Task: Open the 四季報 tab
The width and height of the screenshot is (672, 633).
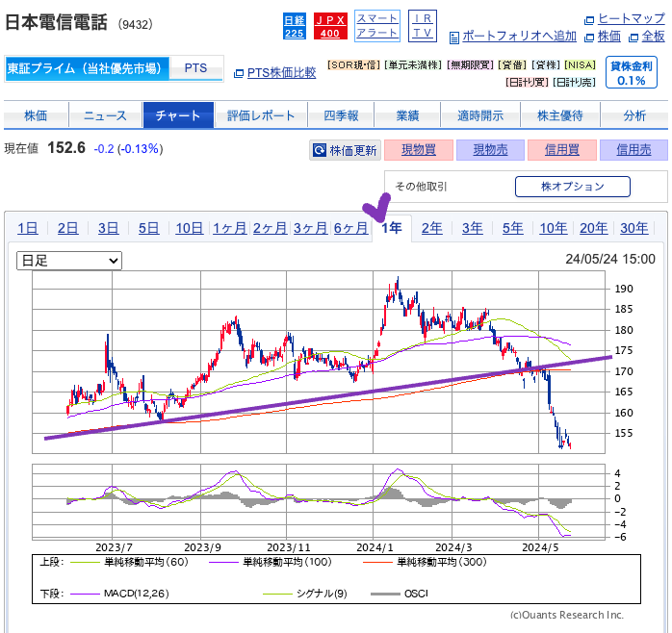Action: [341, 115]
